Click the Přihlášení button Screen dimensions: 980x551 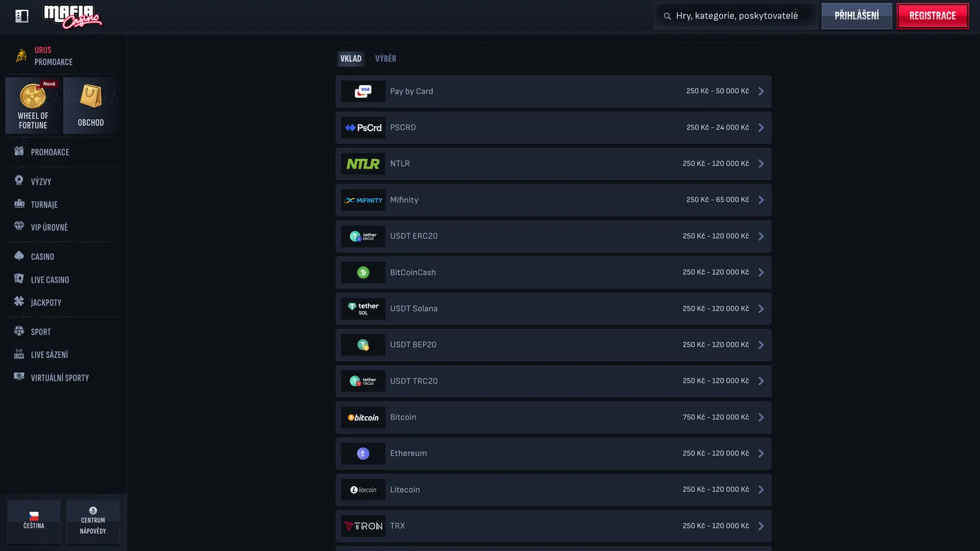[856, 16]
